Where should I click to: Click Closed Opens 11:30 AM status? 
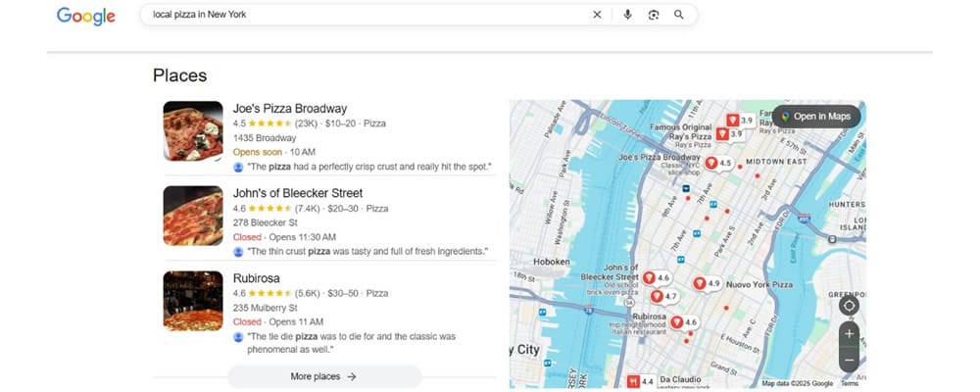pyautogui.click(x=284, y=237)
